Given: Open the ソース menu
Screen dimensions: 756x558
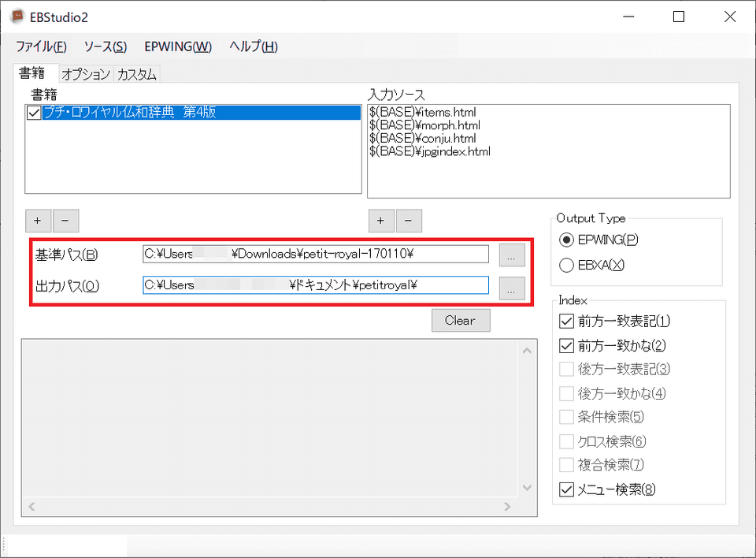Looking at the screenshot, I should pyautogui.click(x=106, y=46).
